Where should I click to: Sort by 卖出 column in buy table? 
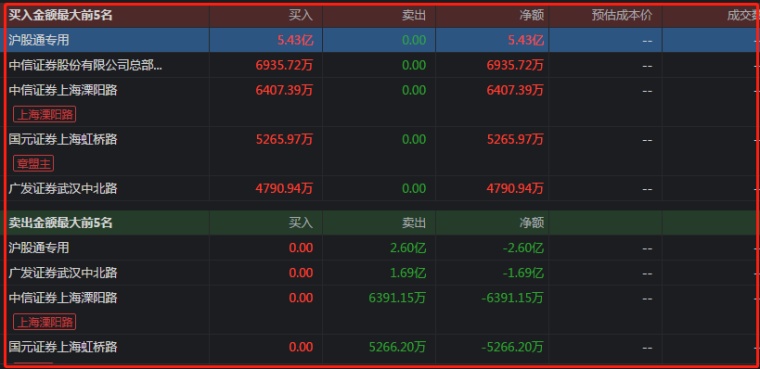point(414,16)
